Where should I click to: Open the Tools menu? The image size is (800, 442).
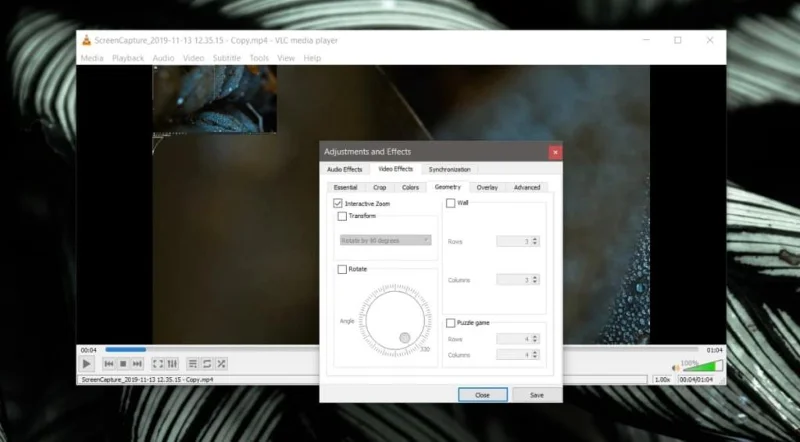point(259,58)
